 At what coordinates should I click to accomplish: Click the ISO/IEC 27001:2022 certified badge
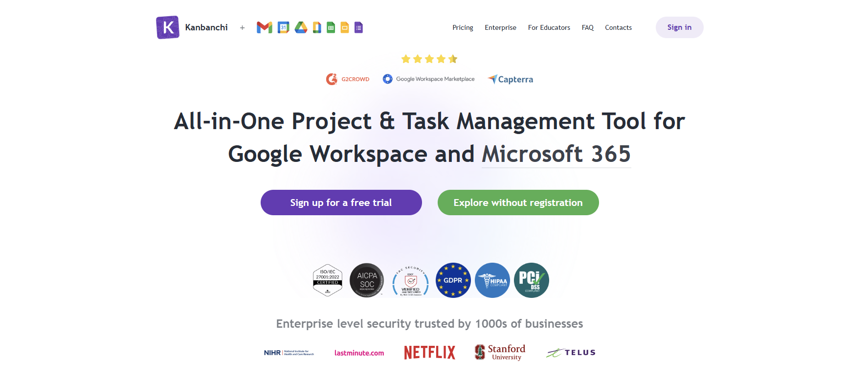coord(328,280)
